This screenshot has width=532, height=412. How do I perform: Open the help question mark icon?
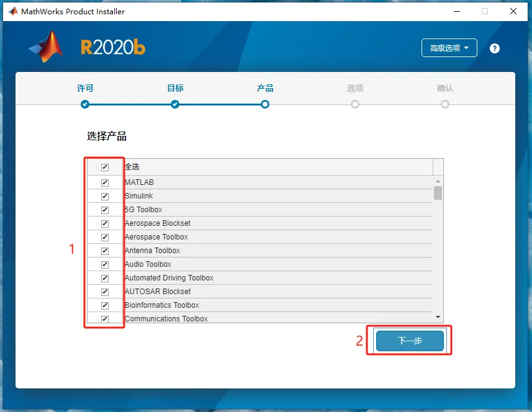click(494, 48)
